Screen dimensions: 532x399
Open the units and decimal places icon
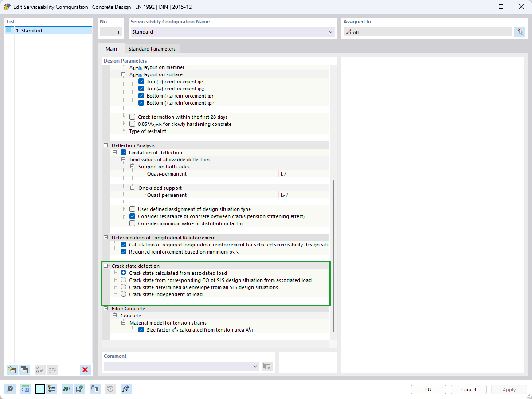25,389
